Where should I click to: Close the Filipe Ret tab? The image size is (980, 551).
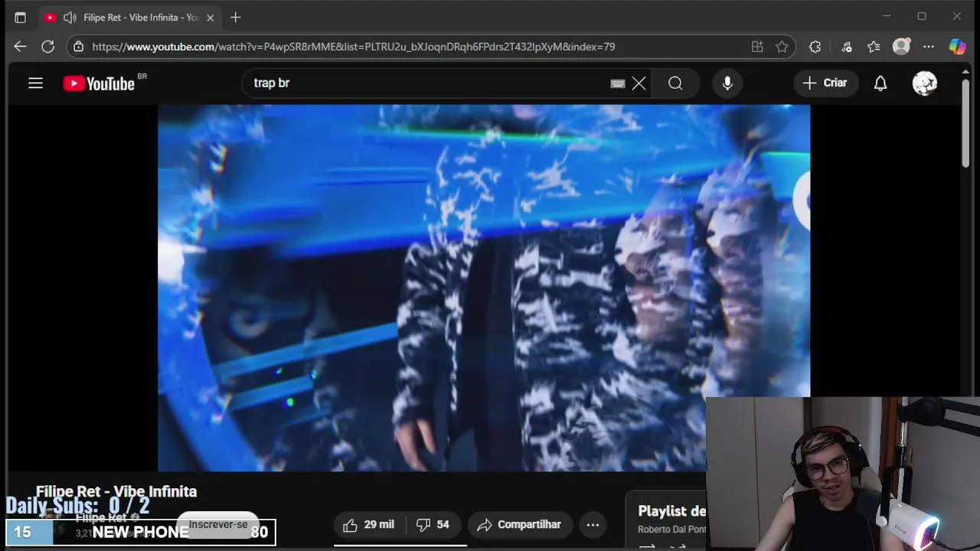pos(210,17)
